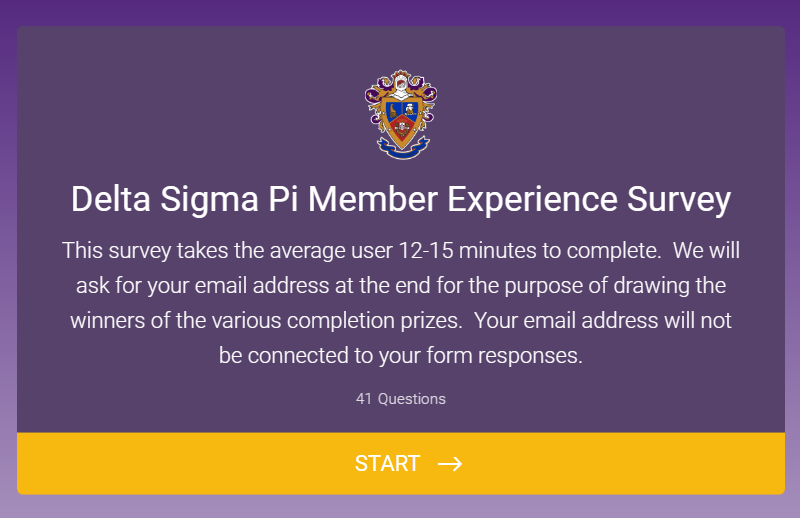Click the red lower section of the shield
This screenshot has width=800, height=518.
[402, 128]
